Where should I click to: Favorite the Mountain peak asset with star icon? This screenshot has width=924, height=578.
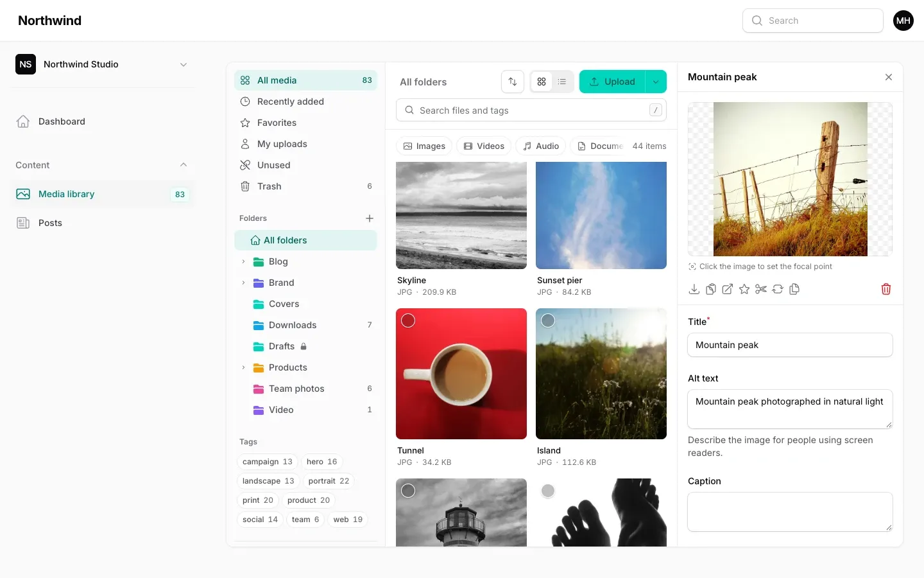point(744,289)
